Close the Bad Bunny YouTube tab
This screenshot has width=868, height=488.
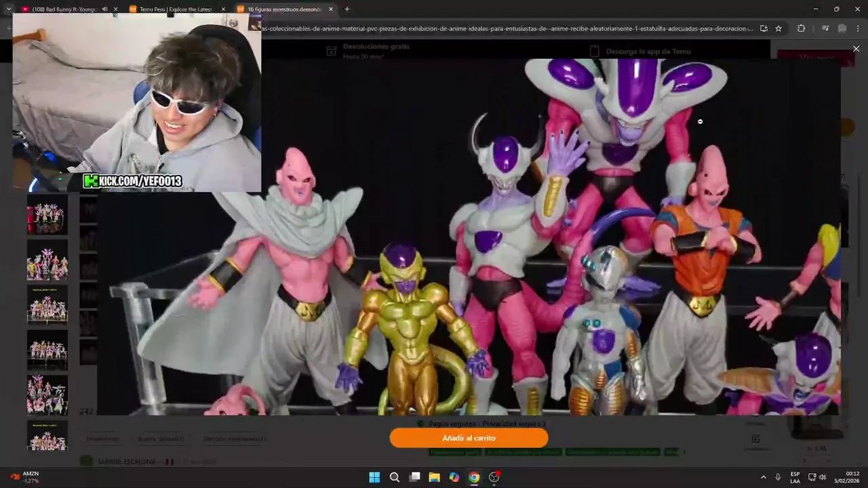pos(115,9)
